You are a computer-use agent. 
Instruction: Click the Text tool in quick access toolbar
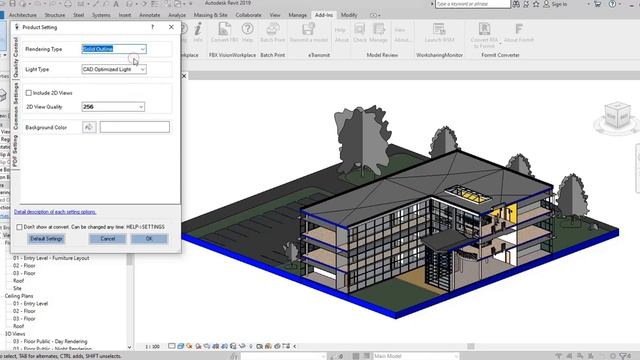(x=116, y=4)
